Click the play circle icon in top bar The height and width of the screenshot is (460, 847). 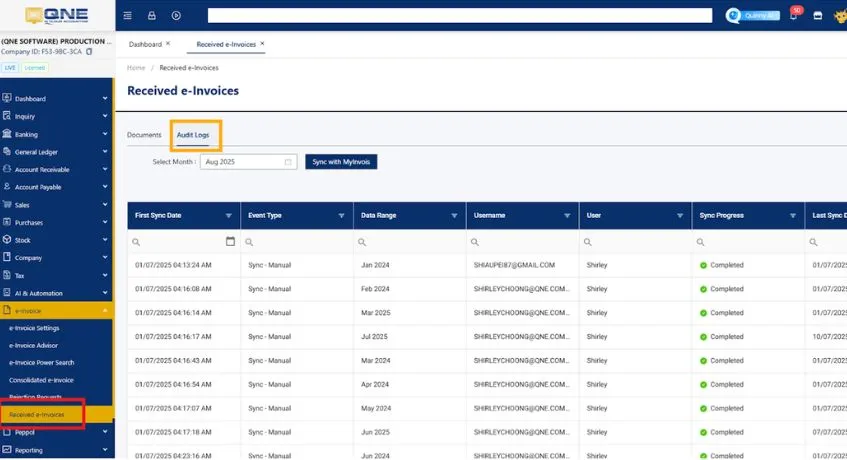(x=176, y=16)
